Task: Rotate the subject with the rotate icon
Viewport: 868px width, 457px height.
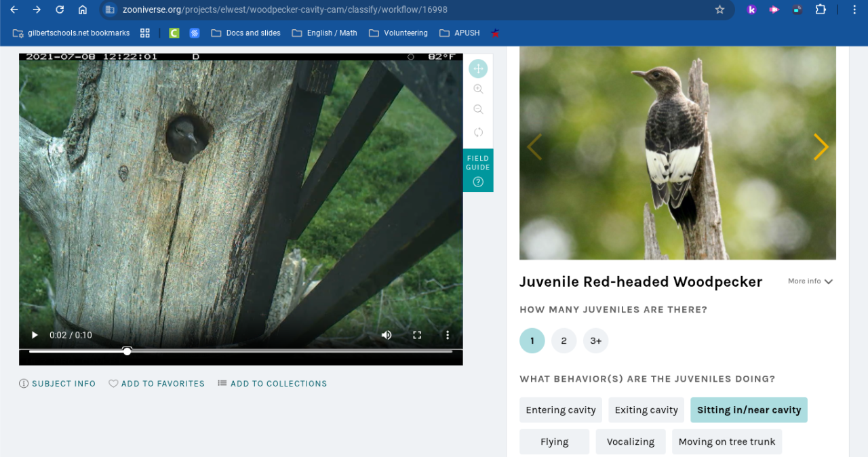Action: point(478,132)
